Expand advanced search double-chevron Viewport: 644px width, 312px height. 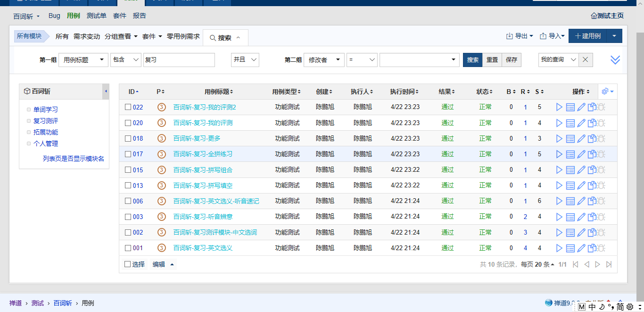pos(615,60)
